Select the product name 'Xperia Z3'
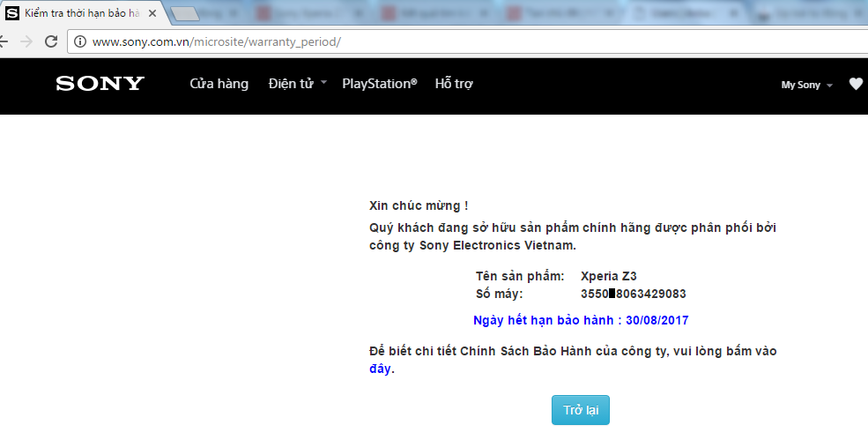Image resolution: width=868 pixels, height=440 pixels. pos(608,276)
